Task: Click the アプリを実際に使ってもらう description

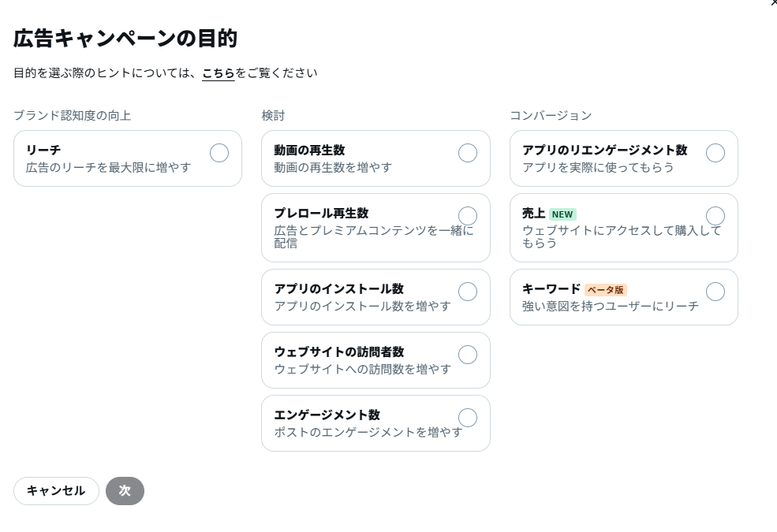Action: 598,168
